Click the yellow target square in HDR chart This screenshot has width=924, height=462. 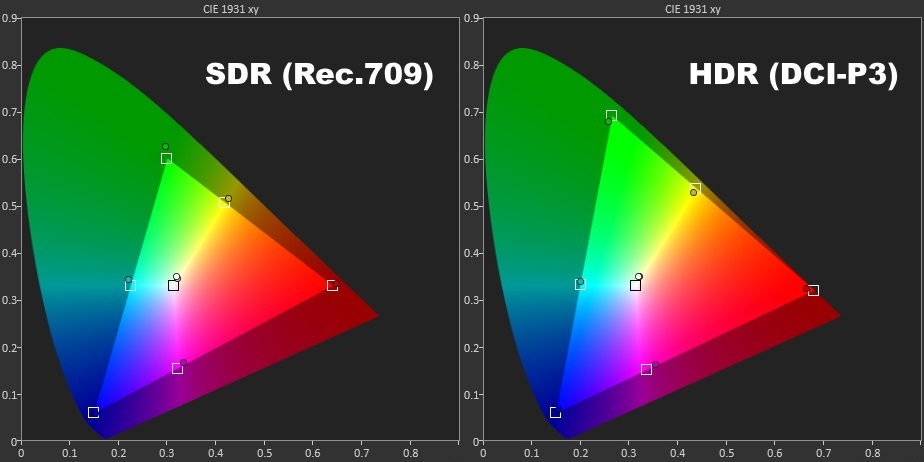695,189
